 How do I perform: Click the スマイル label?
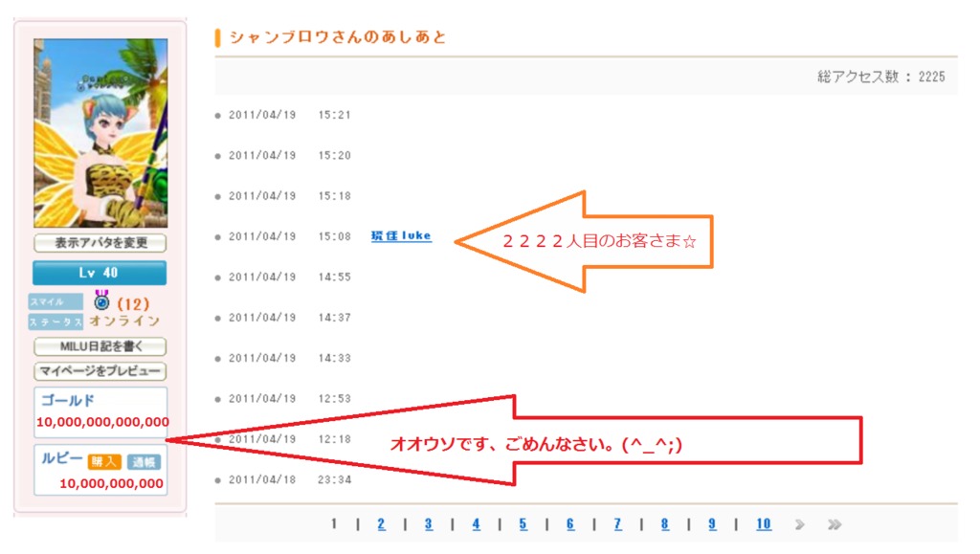(55, 302)
